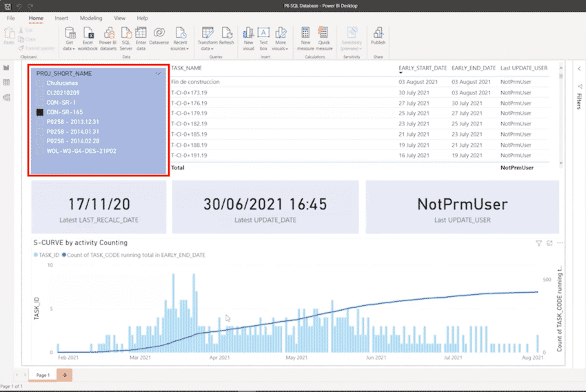This screenshot has width=586, height=392.
Task: Switch to Data view in sidebar
Action: pyautogui.click(x=6, y=83)
